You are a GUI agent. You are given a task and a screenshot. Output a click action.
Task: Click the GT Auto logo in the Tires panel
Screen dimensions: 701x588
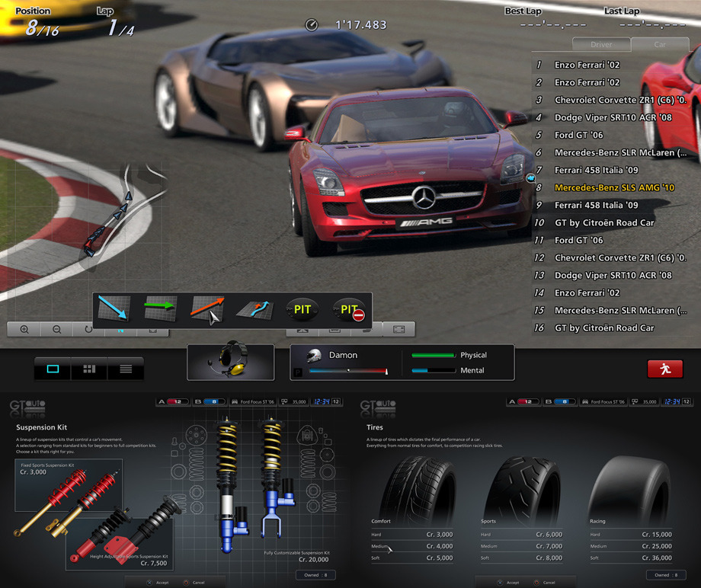(378, 407)
